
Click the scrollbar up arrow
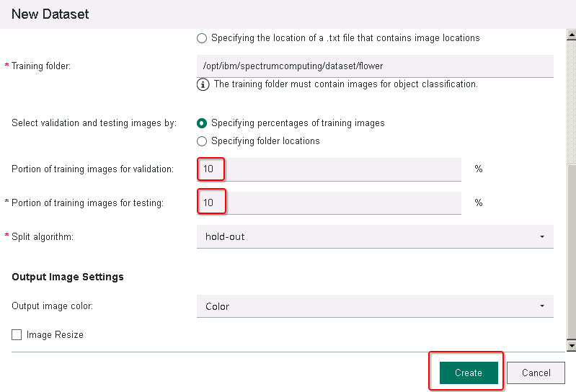tap(571, 35)
